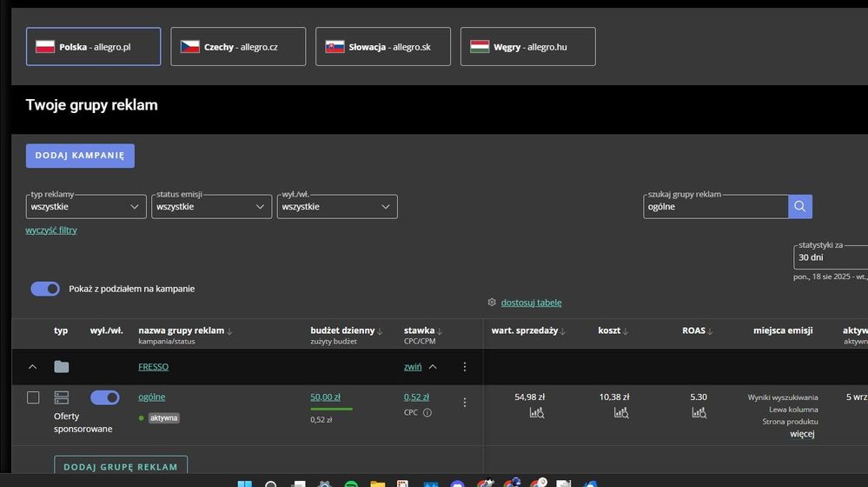868x487 pixels.
Task: Click the CPC info icon
Action: pos(427,412)
